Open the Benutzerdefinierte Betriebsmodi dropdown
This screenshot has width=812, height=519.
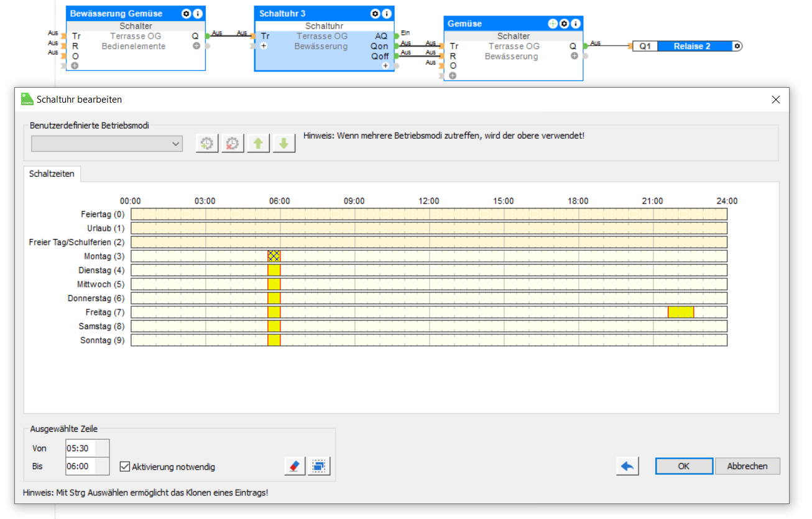pyautogui.click(x=107, y=144)
